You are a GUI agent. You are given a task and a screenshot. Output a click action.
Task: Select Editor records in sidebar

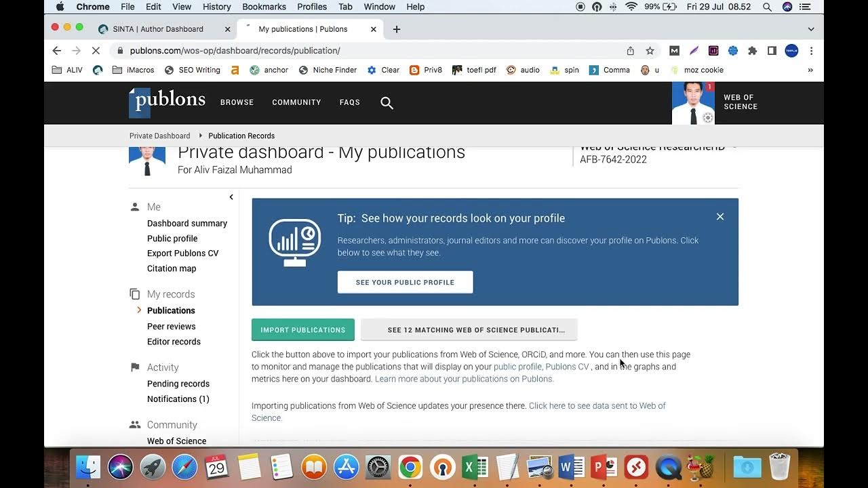tap(174, 342)
